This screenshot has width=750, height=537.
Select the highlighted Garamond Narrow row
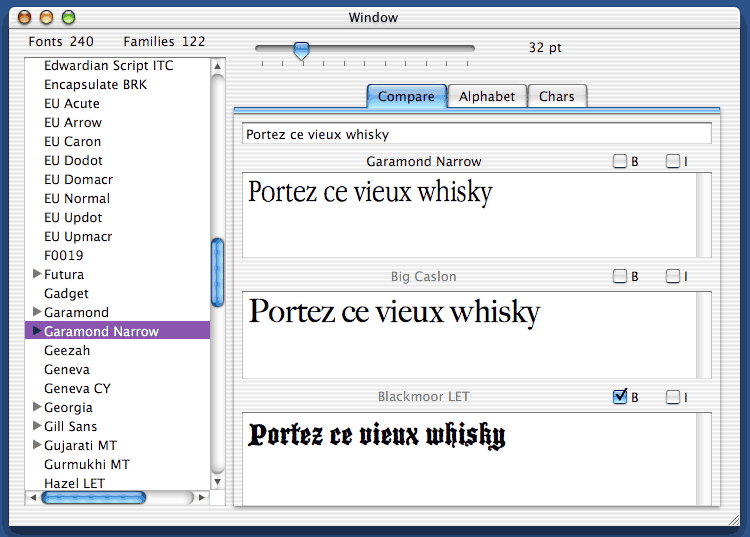[x=118, y=330]
